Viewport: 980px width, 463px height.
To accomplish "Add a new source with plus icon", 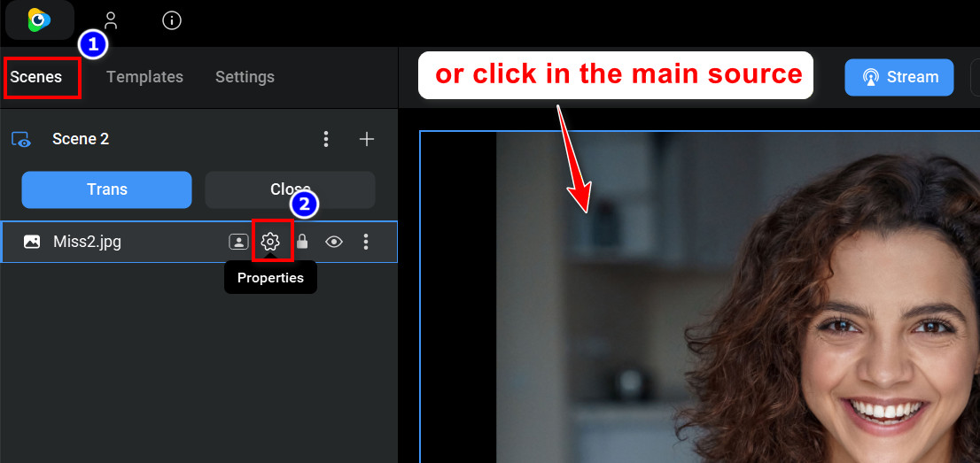I will coord(367,139).
